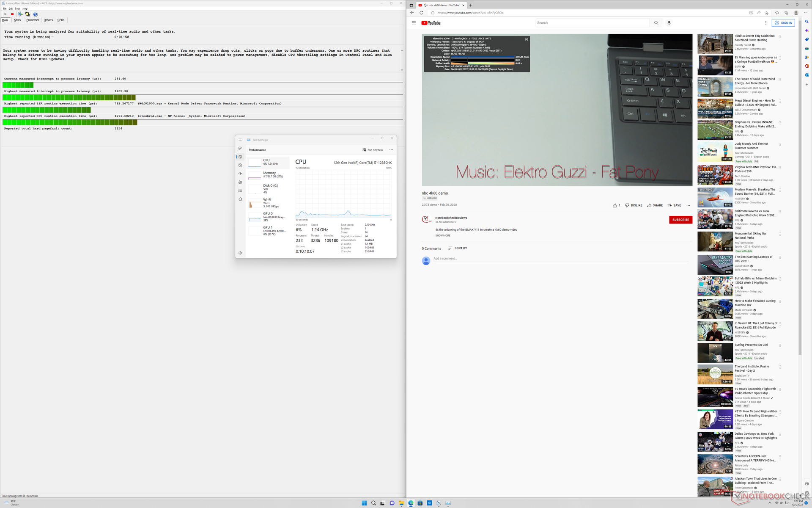Like the nbc 4k60 demo video
This screenshot has width=812, height=508.
pyautogui.click(x=615, y=205)
